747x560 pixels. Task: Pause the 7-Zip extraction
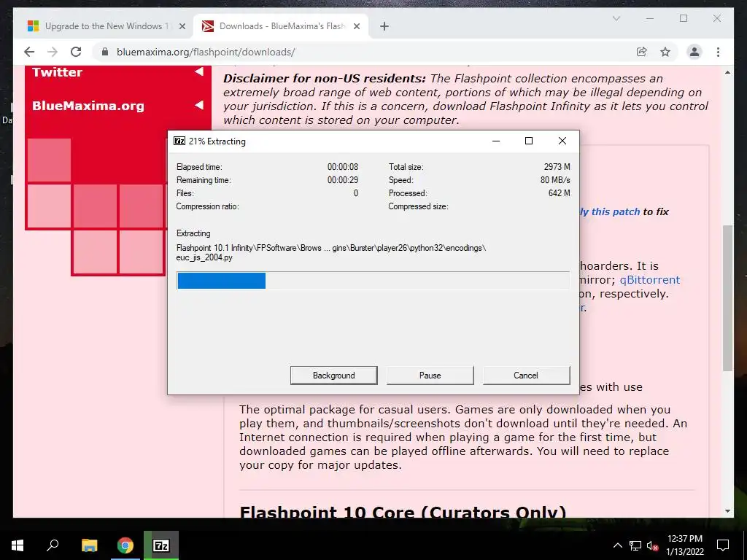click(x=430, y=376)
